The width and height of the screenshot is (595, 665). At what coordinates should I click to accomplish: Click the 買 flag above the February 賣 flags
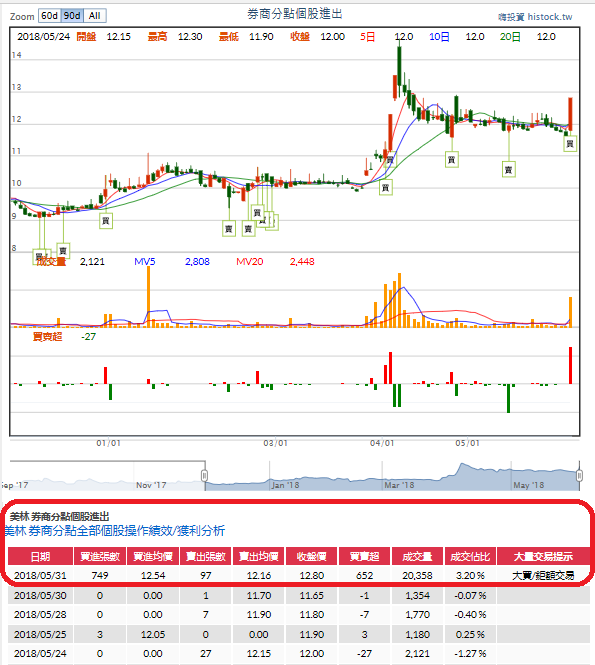[257, 212]
